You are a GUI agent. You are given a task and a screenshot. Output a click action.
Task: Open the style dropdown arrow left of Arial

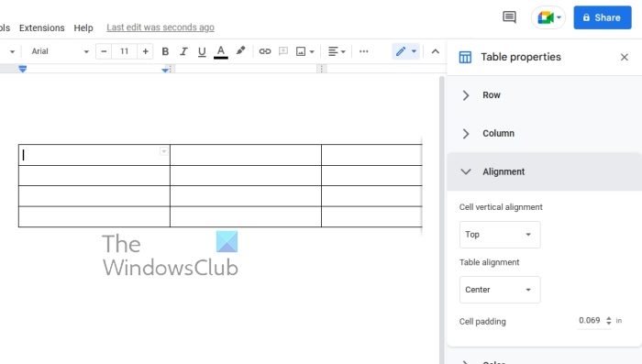coord(12,51)
